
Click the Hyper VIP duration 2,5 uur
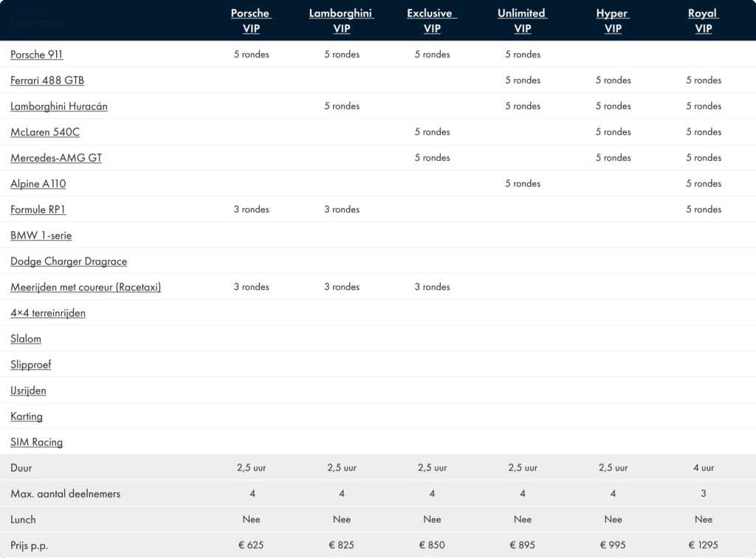613,467
